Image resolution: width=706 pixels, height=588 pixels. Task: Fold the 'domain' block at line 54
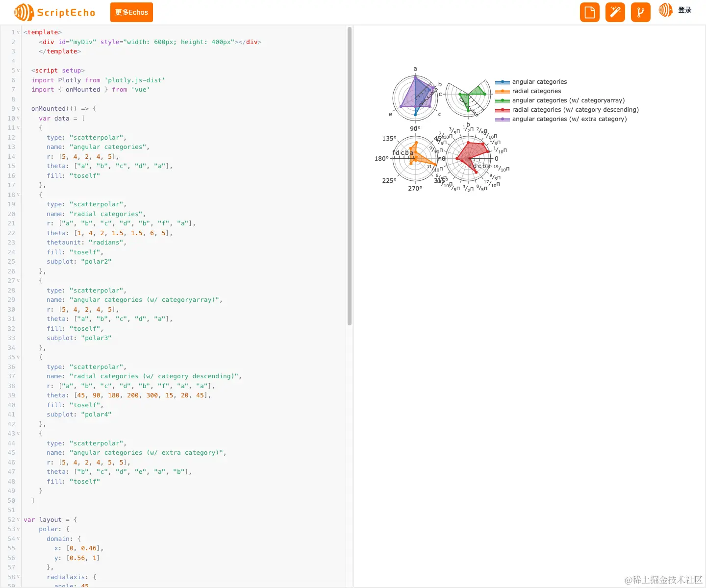pyautogui.click(x=19, y=539)
